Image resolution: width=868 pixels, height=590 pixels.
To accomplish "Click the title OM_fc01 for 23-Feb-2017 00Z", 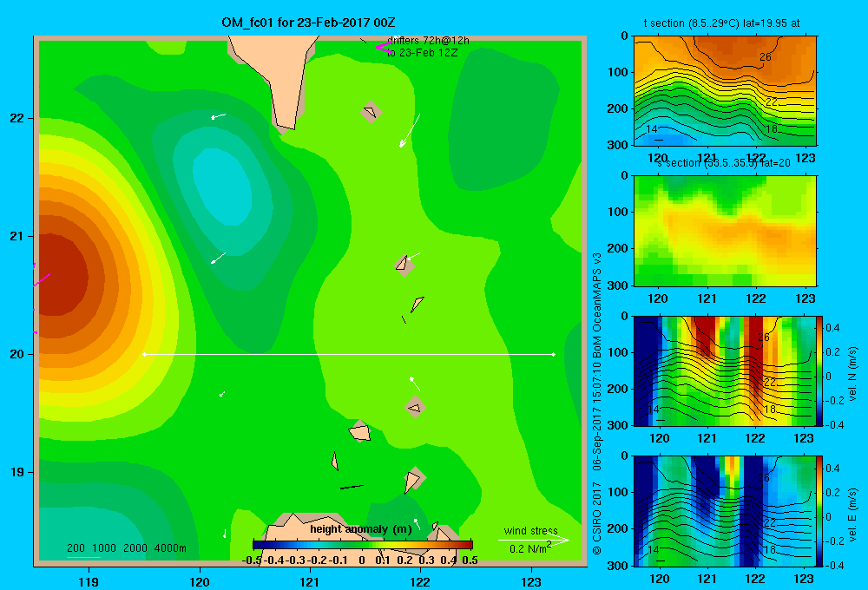I will 308,23.
